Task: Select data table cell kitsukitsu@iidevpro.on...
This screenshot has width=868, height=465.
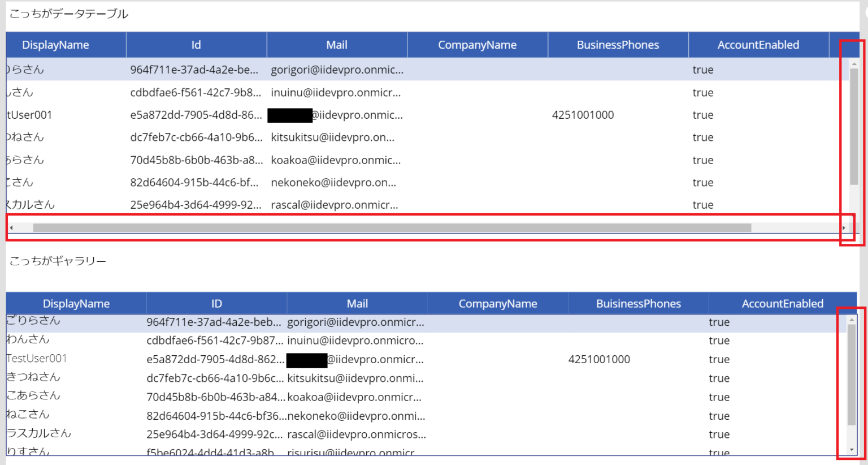Action: pos(333,137)
